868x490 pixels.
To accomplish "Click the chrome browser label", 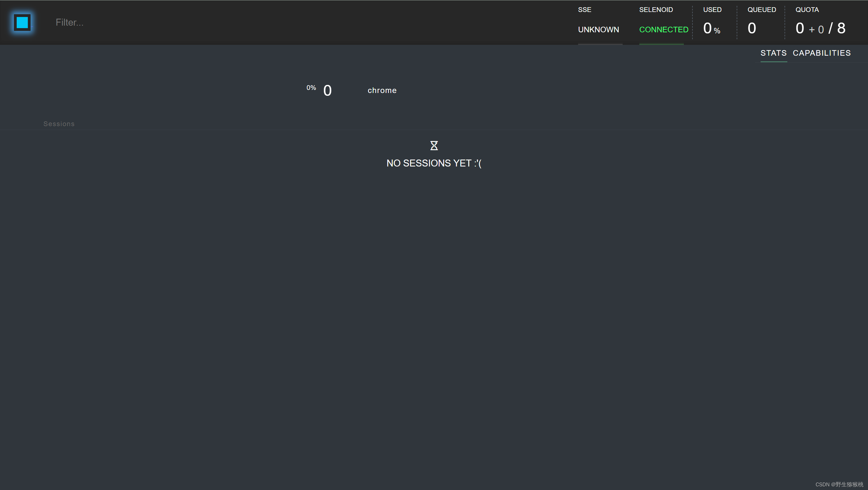I will 382,90.
